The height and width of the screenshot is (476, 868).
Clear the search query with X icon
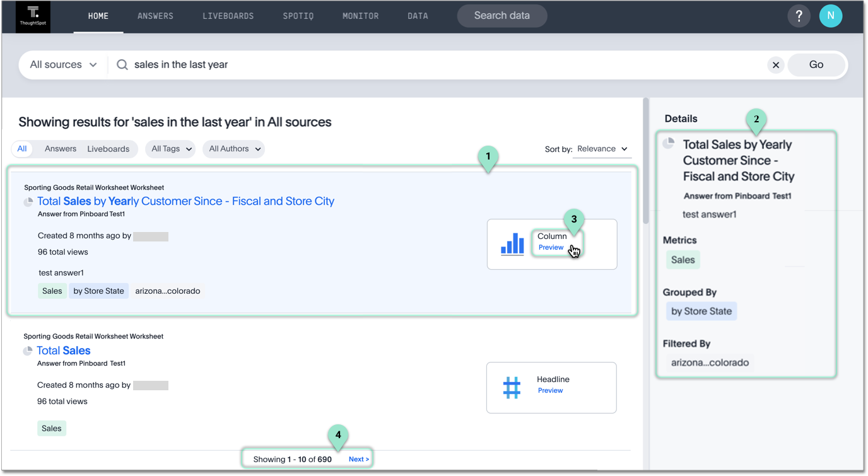(775, 65)
